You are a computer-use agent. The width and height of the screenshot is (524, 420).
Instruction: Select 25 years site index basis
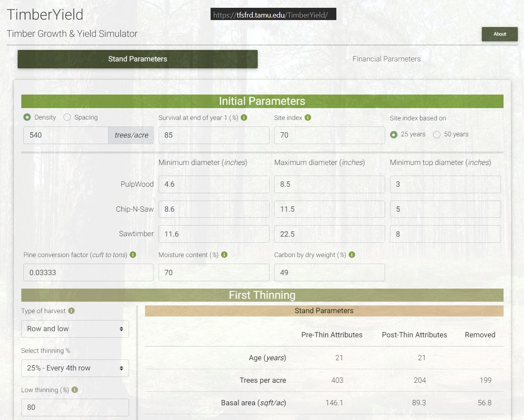394,135
